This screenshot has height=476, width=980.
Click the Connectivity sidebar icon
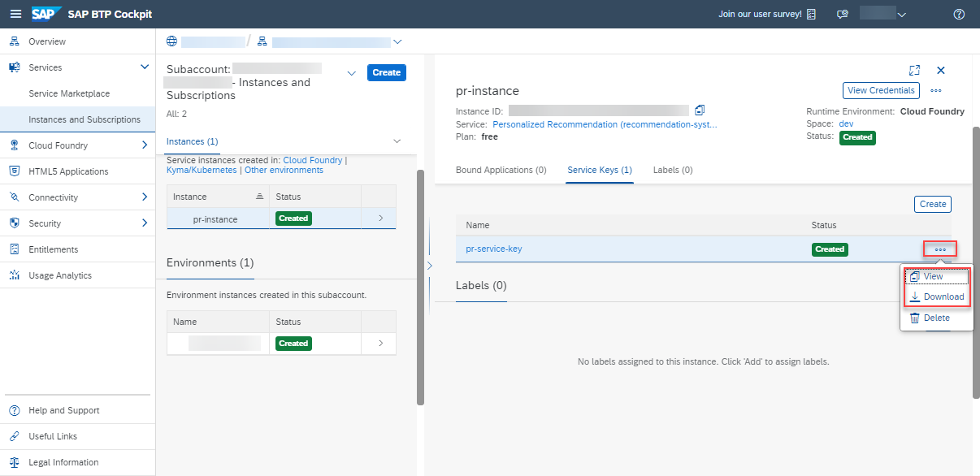pyautogui.click(x=14, y=197)
